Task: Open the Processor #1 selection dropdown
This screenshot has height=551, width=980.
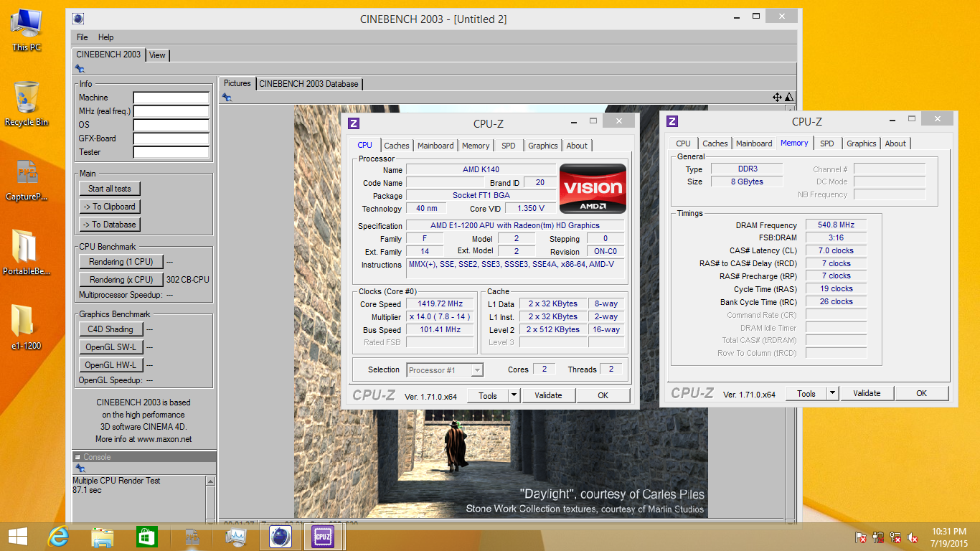Action: [445, 370]
